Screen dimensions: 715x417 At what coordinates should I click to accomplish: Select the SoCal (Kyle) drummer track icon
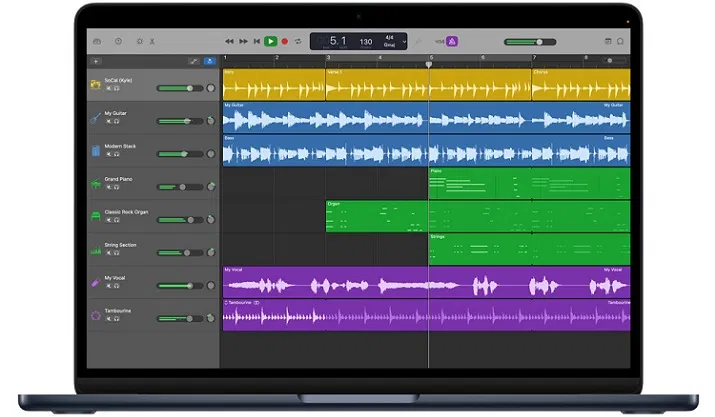coord(95,85)
